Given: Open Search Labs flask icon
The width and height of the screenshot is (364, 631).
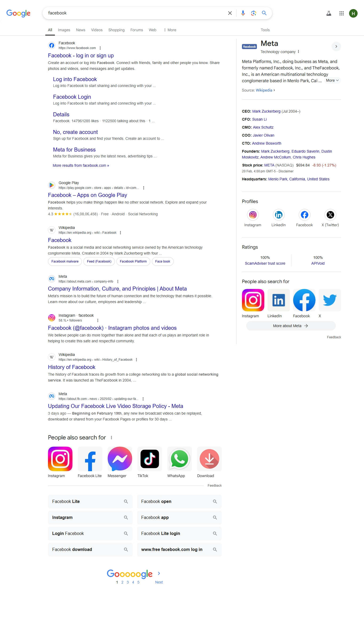Looking at the screenshot, I should [x=329, y=13].
